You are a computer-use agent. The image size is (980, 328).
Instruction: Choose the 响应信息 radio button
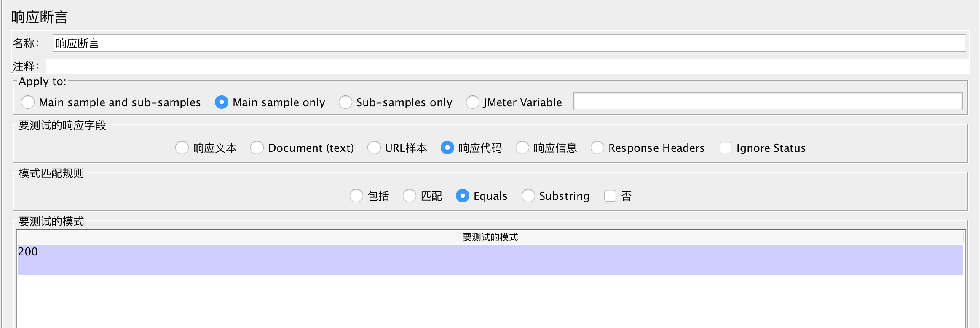click(522, 148)
